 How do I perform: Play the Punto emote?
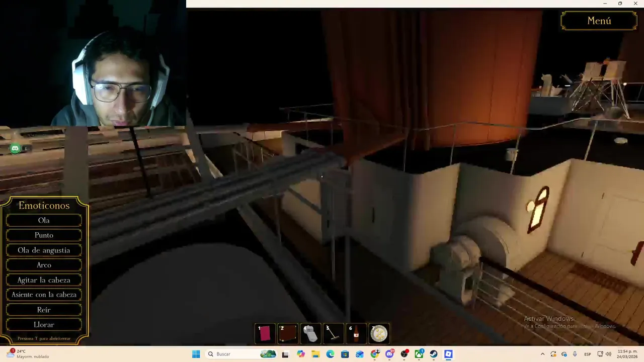tap(44, 235)
